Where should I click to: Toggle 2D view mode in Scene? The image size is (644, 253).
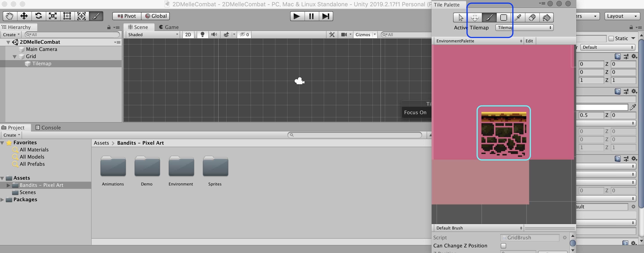[188, 35]
